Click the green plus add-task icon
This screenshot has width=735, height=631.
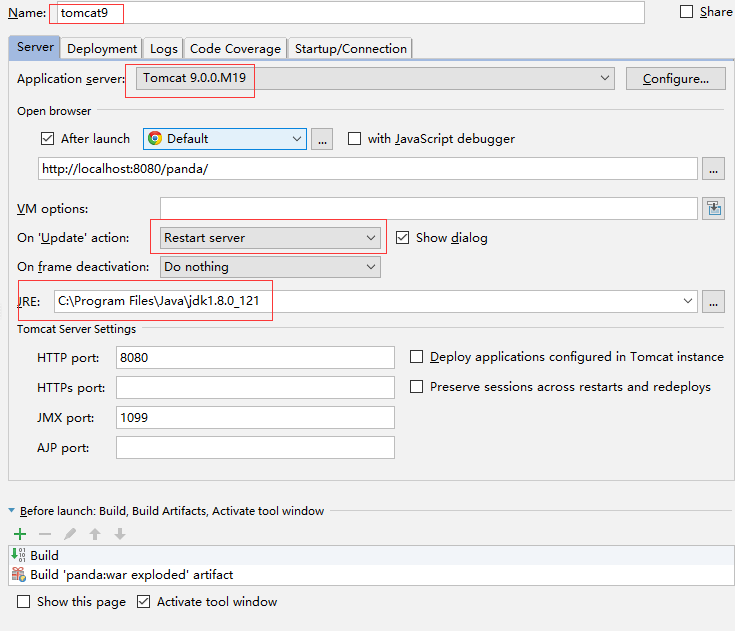(x=20, y=534)
